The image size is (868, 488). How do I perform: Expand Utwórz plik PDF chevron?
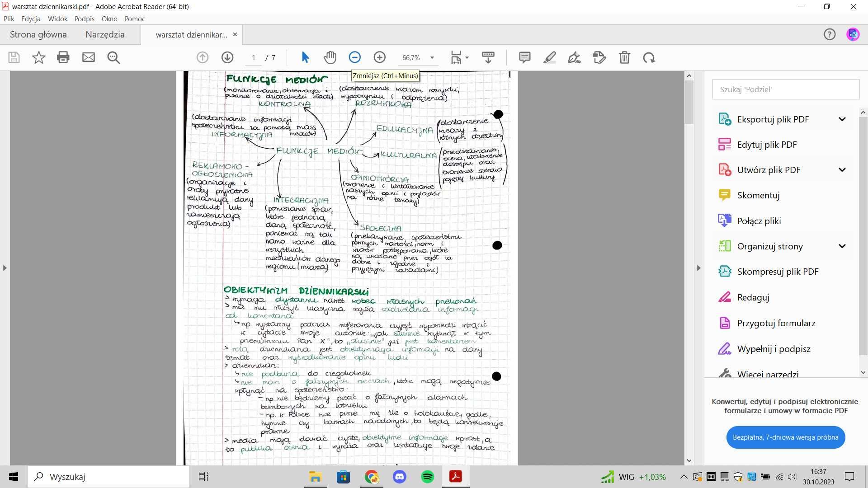tap(842, 170)
